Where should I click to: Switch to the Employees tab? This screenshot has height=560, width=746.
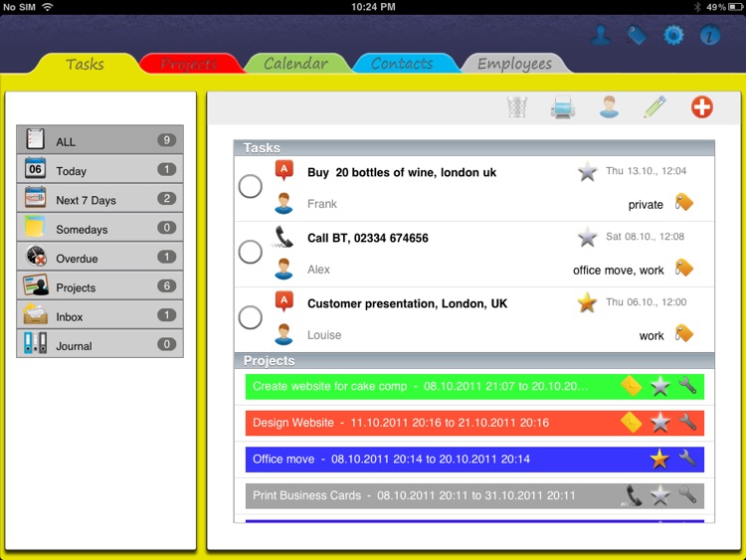(x=515, y=64)
